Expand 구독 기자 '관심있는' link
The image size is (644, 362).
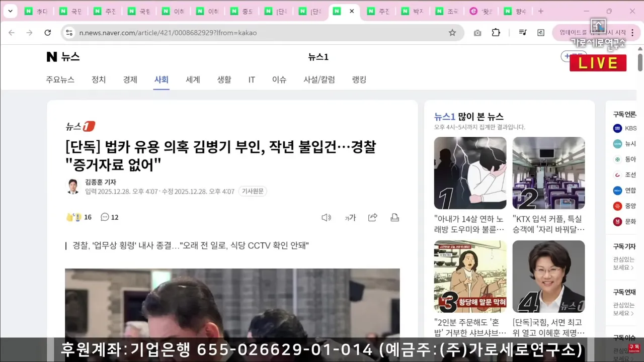coord(624,263)
